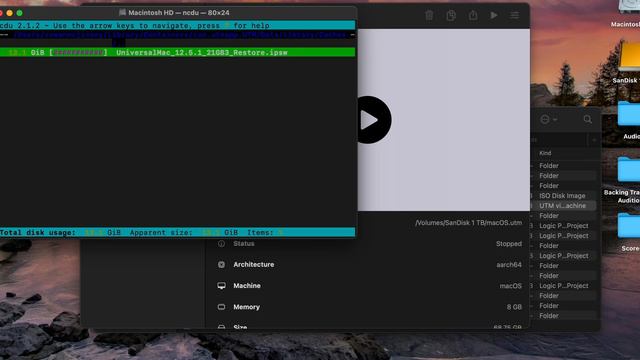
Task: Open the Finder action menu ellipsis icon
Action: pos(548,119)
